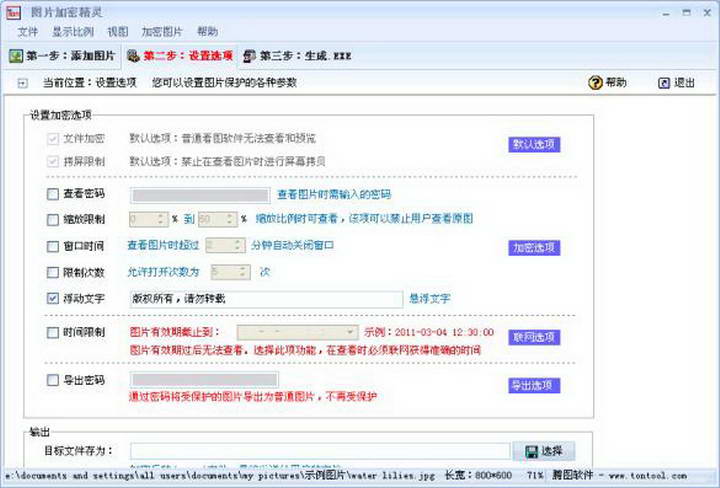The width and height of the screenshot is (720, 488).
Task: Click the floppy disk save icon
Action: pyautogui.click(x=531, y=452)
